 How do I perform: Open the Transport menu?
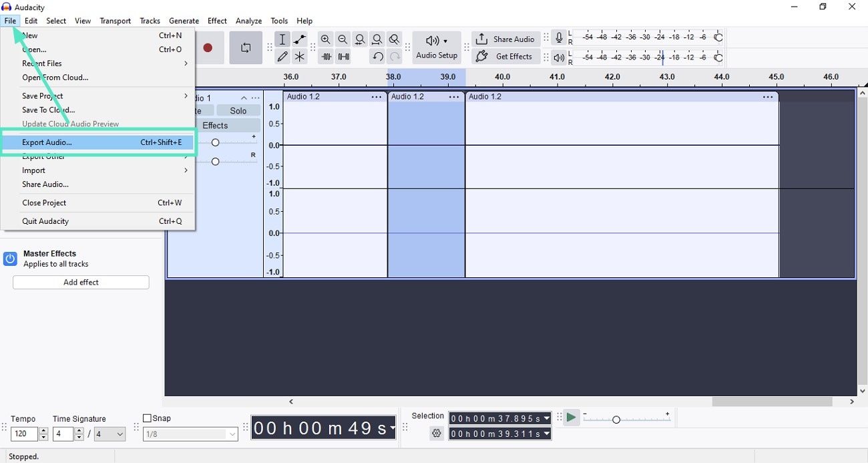115,21
